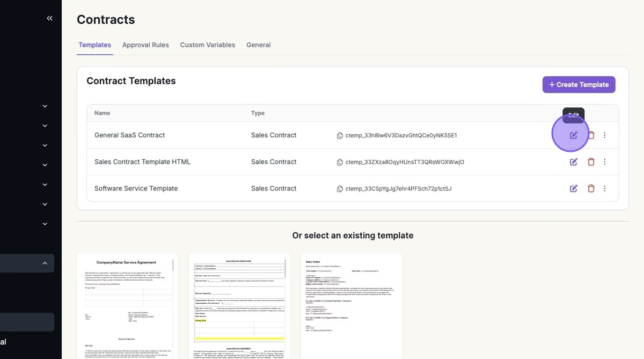Delete the Sales Contract Template HTML
This screenshot has height=359, width=644.
click(591, 162)
